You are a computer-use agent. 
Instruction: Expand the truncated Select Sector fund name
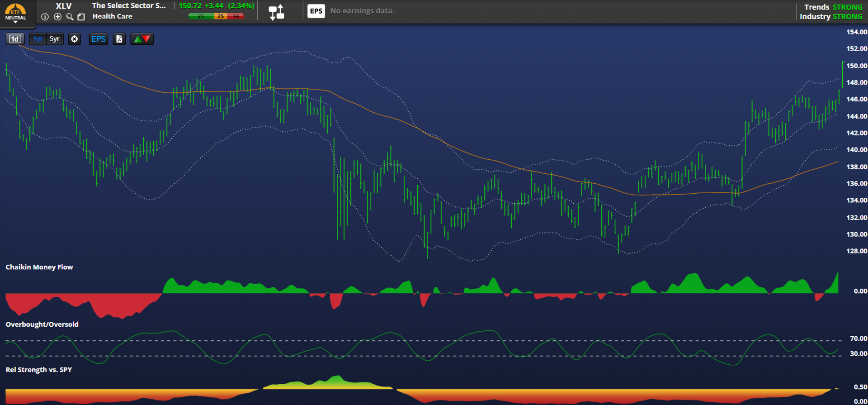pyautogui.click(x=129, y=6)
